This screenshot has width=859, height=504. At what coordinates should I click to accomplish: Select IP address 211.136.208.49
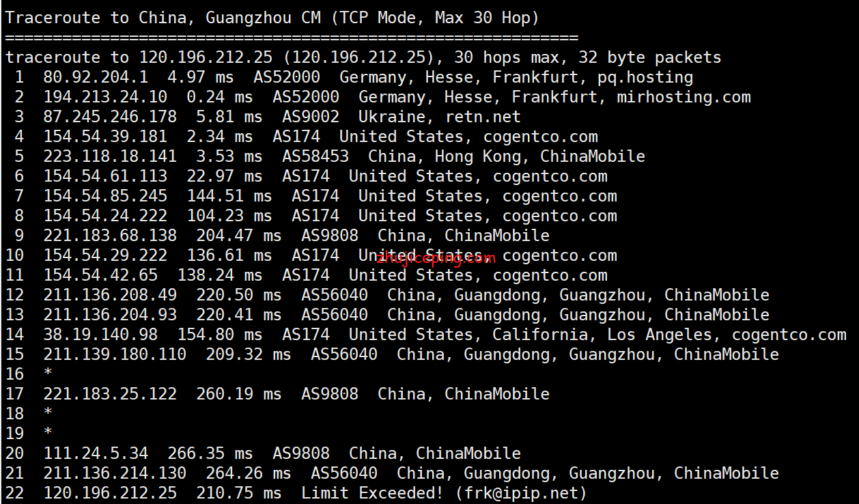110,295
